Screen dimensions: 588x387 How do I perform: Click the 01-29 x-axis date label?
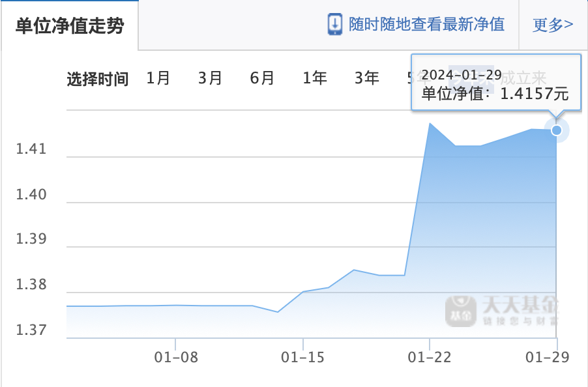click(x=547, y=357)
